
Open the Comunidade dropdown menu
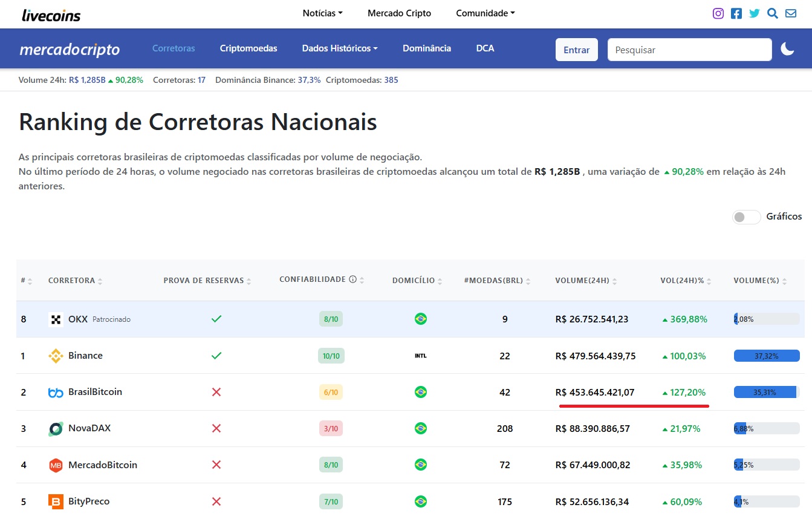coord(486,13)
